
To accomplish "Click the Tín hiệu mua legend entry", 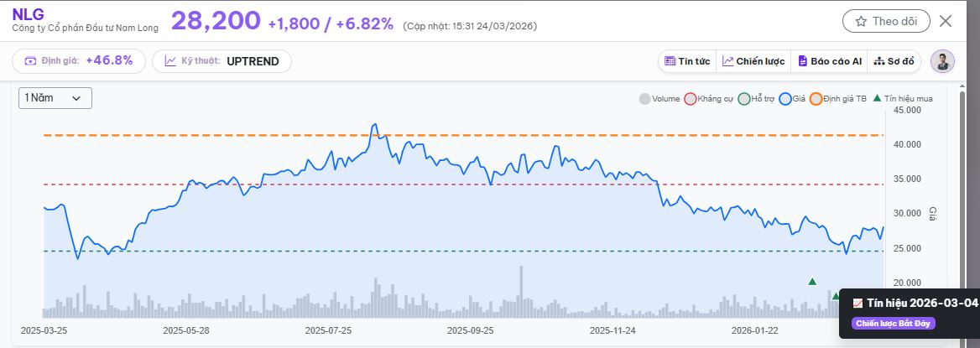I will click(x=903, y=99).
